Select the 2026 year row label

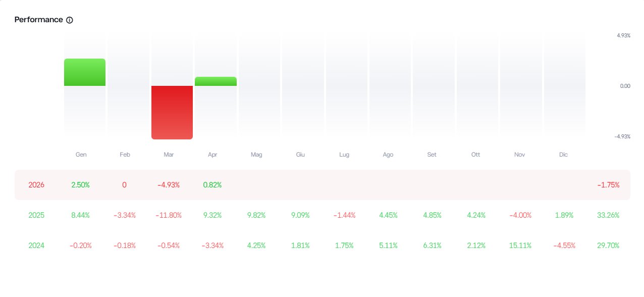(x=36, y=185)
